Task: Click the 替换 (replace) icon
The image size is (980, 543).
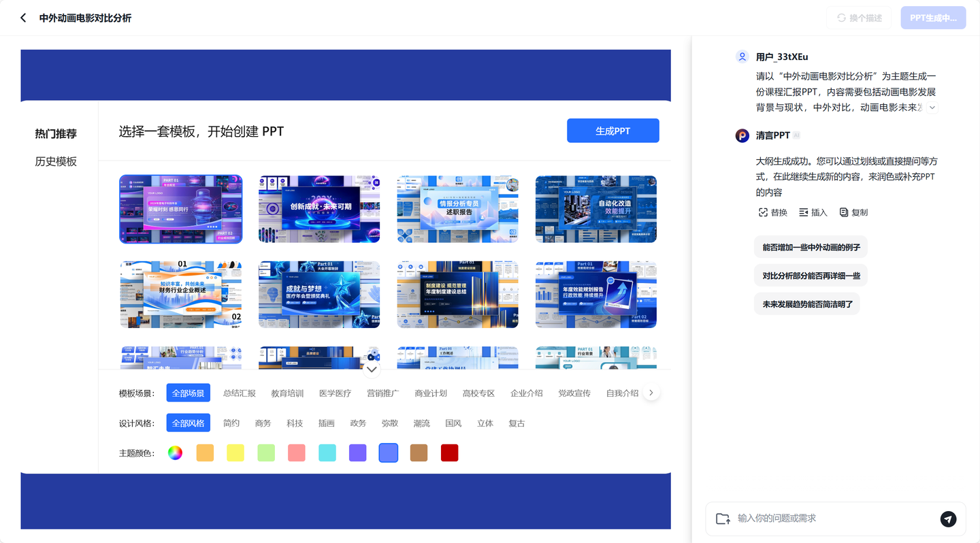Action: 762,212
